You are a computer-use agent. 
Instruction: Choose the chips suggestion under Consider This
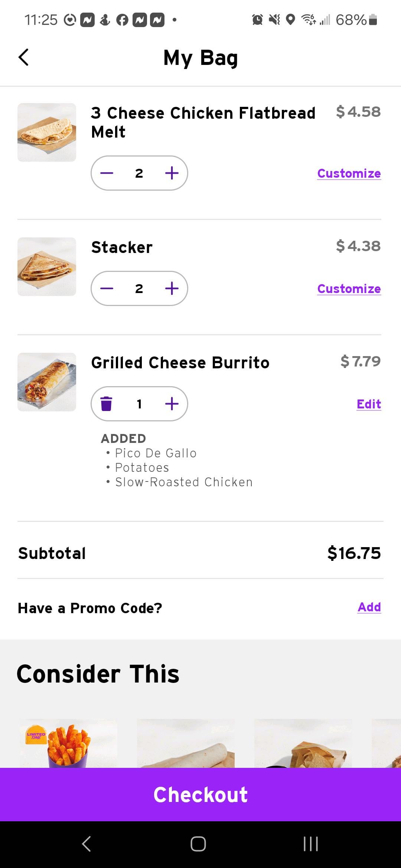pyautogui.click(x=303, y=744)
